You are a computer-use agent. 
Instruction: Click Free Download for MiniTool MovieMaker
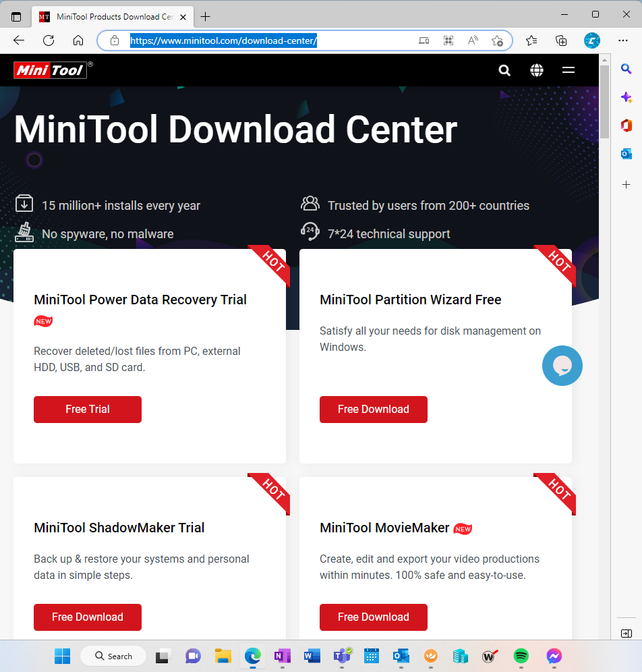(374, 617)
